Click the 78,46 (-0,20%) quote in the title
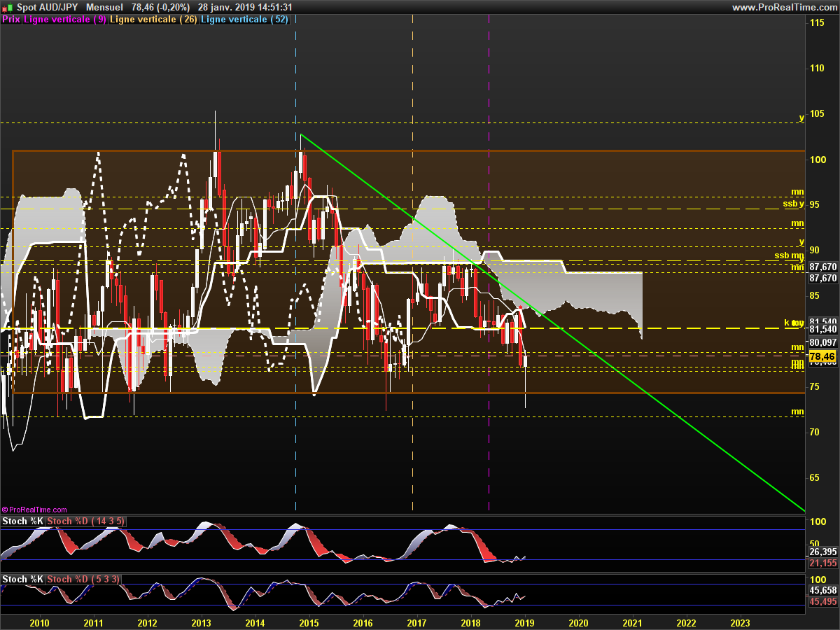This screenshot has width=840, height=630. coord(161,7)
